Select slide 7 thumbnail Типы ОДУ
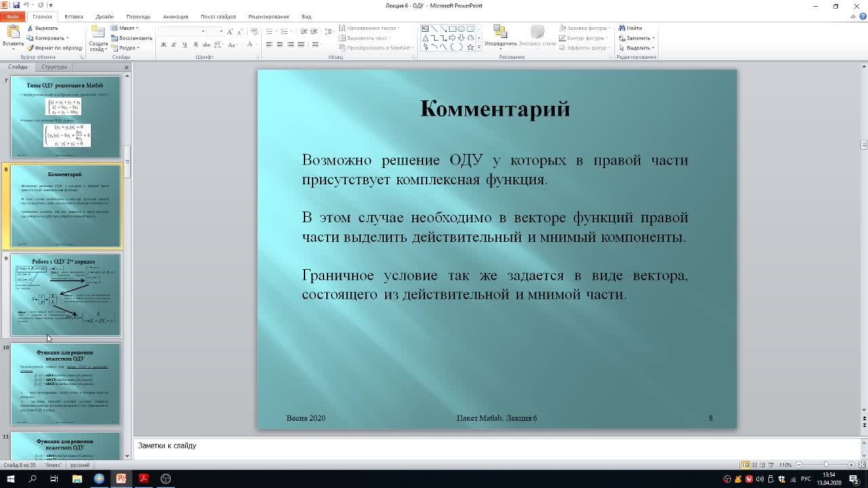 [x=65, y=117]
